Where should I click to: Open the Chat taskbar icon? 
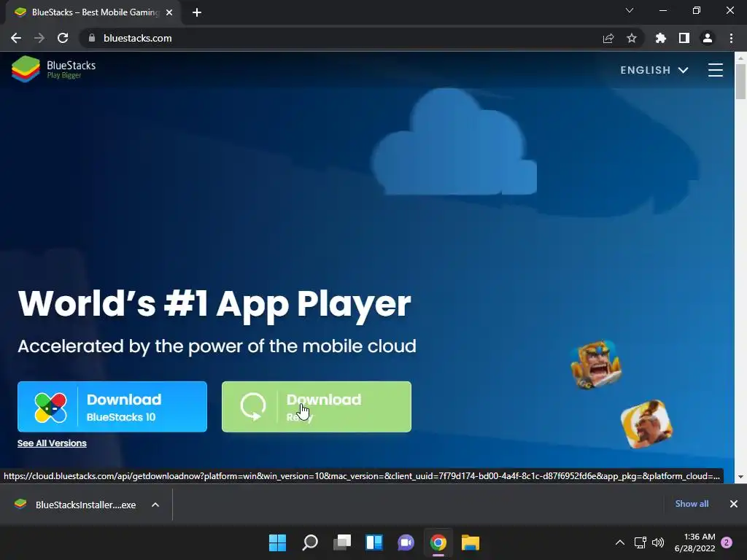tap(406, 542)
